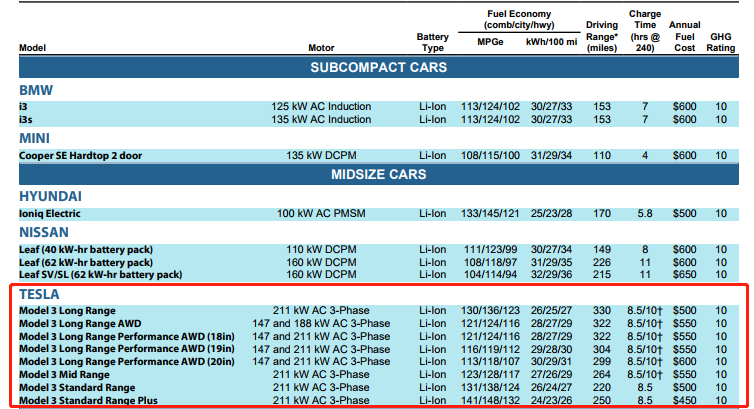
Task: Select the NISSAN brand heading
Action: [x=44, y=232]
